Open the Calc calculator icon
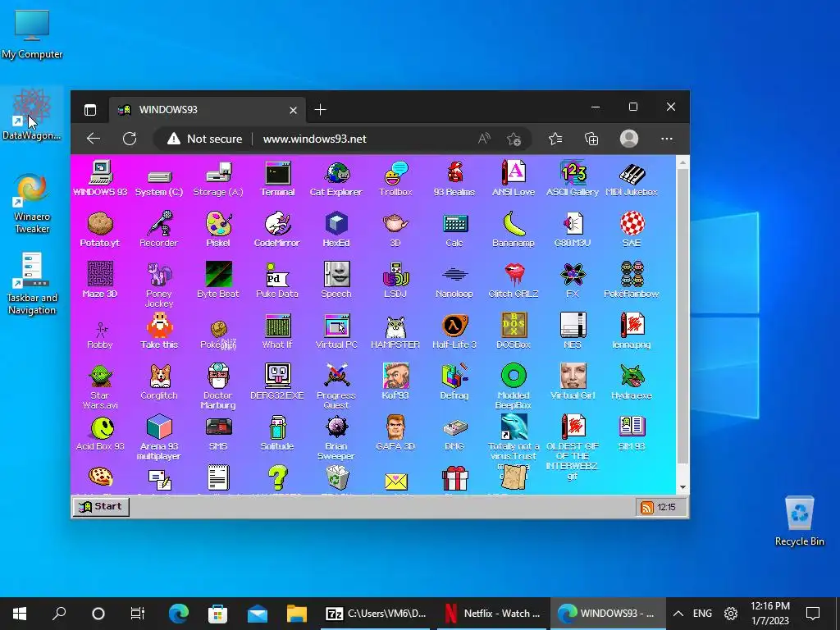The width and height of the screenshot is (840, 630). [454, 230]
